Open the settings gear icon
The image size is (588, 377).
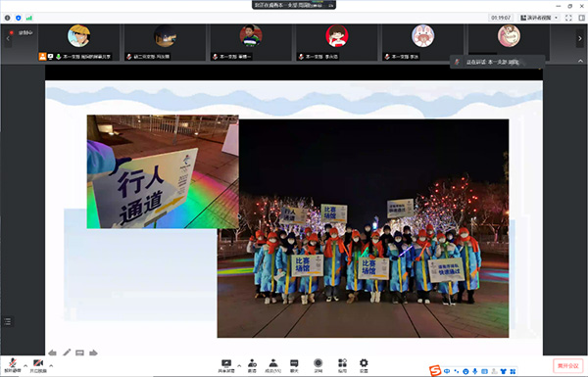[x=364, y=365]
